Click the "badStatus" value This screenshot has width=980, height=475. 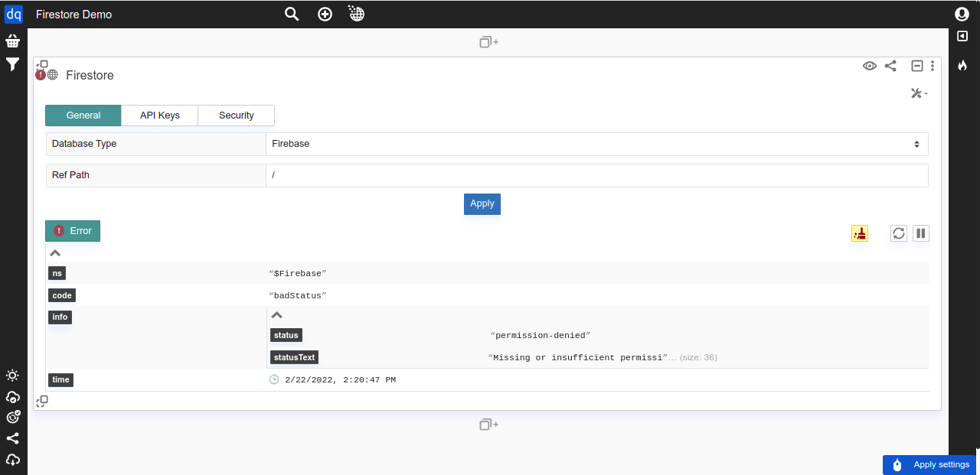coord(298,296)
